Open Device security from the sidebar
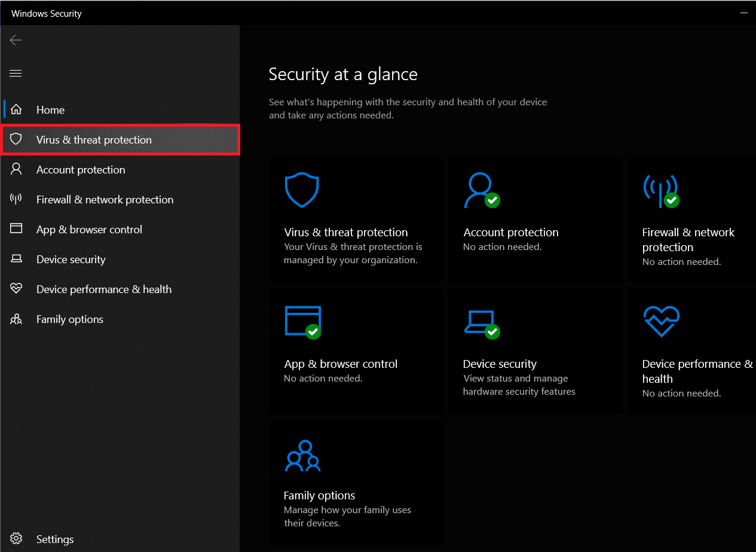Viewport: 756px width, 552px height. (120, 260)
